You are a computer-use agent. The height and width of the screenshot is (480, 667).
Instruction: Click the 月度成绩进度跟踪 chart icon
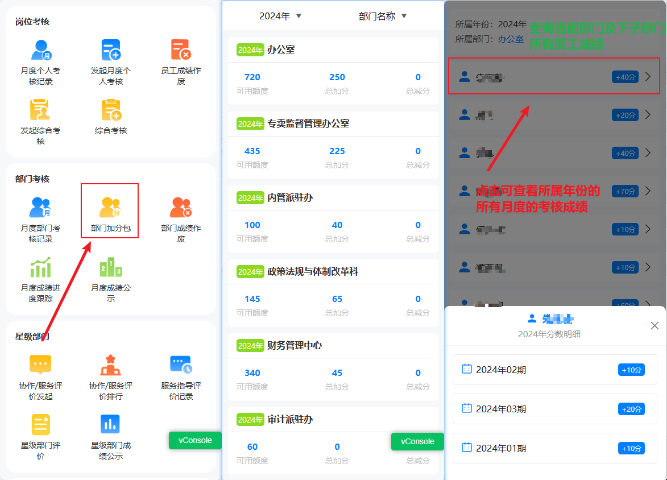41,267
